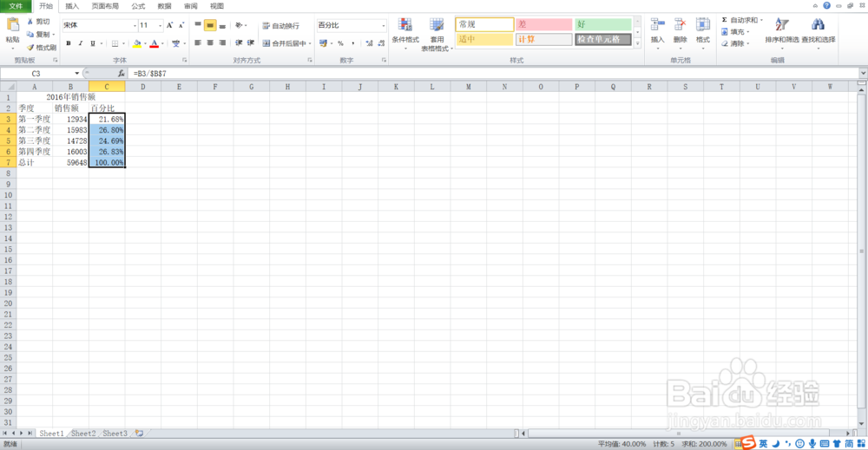Click Wrap Text (自动换行) button
The height and width of the screenshot is (450, 868).
tap(280, 25)
